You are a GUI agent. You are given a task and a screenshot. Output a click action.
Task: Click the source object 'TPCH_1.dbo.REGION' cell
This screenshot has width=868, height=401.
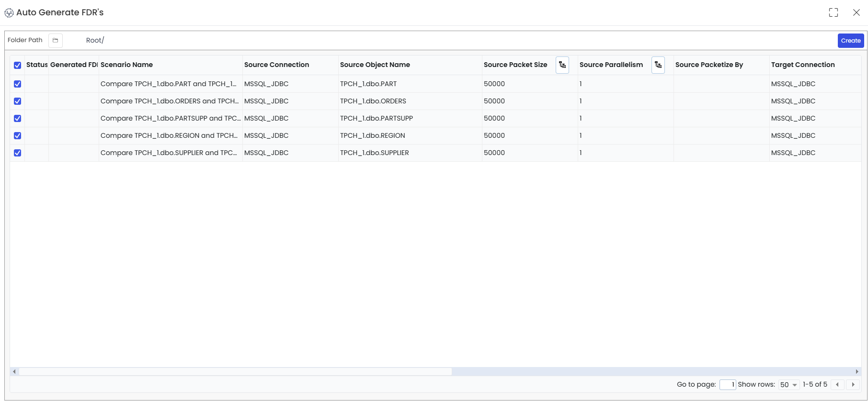(410, 135)
